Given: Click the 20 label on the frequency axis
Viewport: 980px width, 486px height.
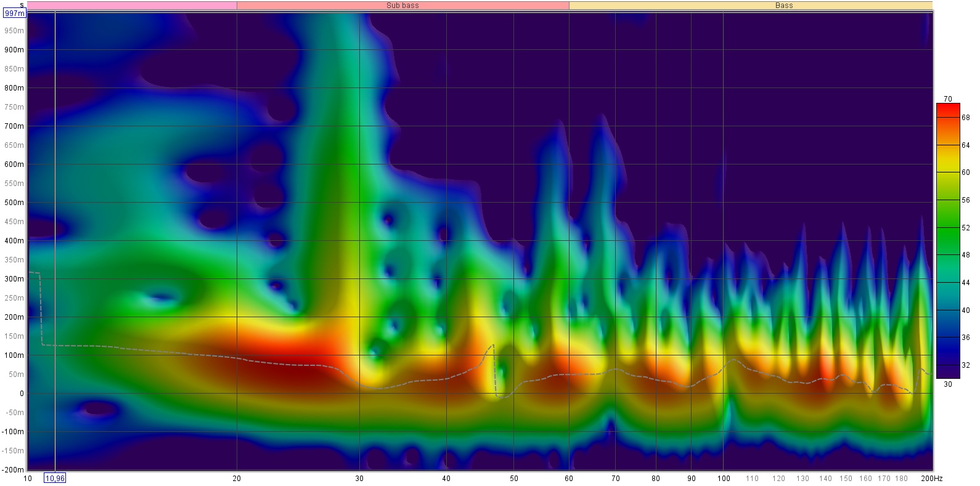Looking at the screenshot, I should [237, 479].
